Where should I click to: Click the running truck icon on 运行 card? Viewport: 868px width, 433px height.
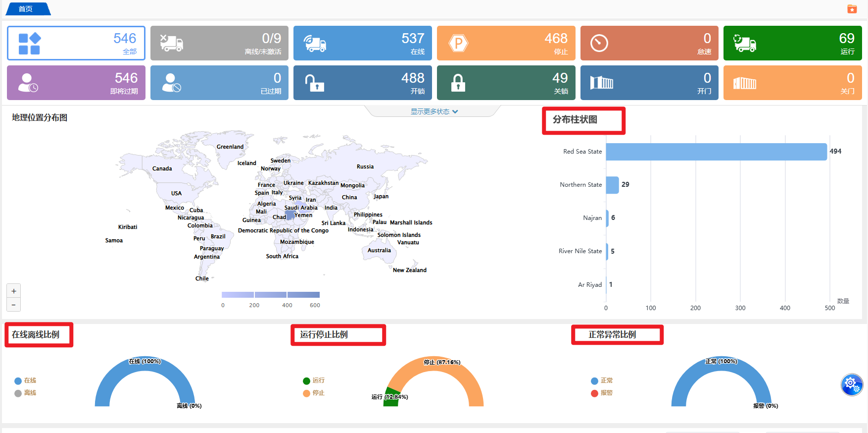click(744, 44)
